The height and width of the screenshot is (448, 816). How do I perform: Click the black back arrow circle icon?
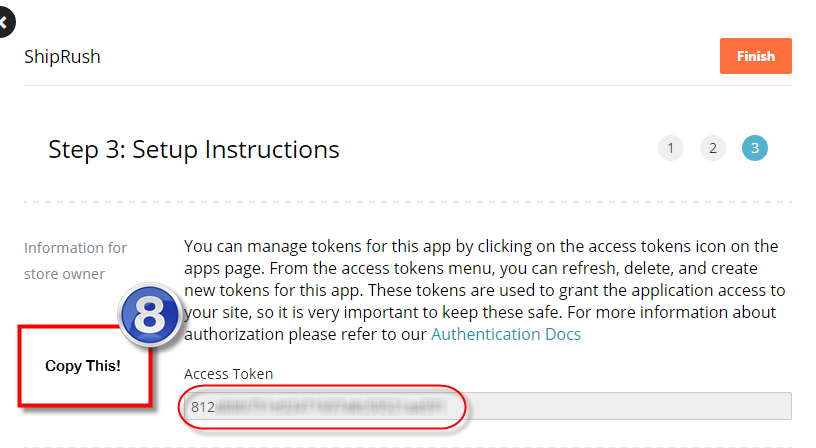click(x=5, y=22)
